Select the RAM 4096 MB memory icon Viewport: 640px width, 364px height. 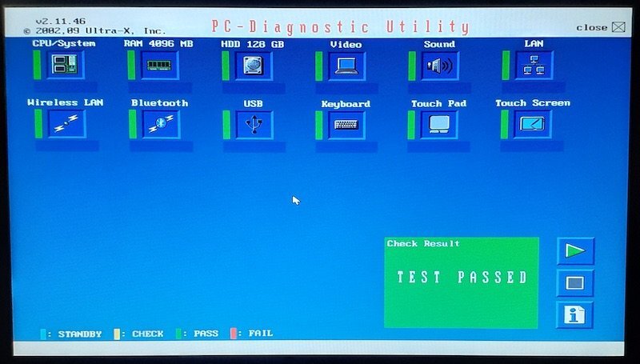[x=159, y=65]
